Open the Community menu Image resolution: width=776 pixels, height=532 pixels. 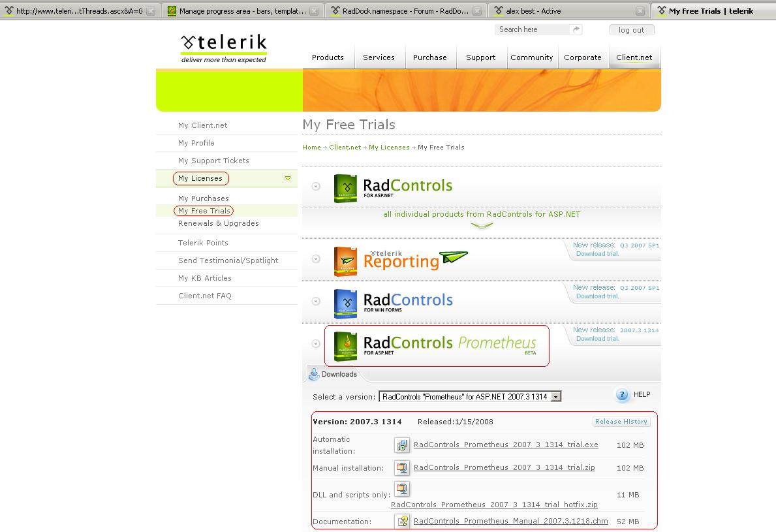[531, 57]
